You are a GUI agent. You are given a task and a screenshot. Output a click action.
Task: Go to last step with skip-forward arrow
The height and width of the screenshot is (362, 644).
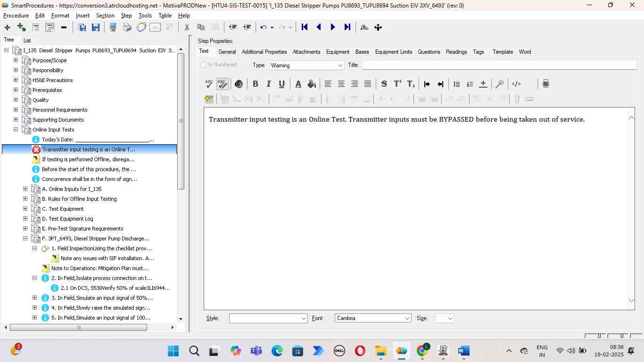[x=347, y=27]
